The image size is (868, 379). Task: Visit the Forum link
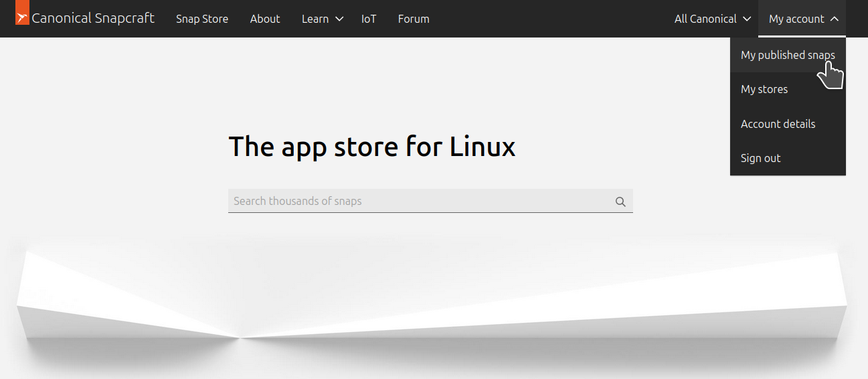coord(414,19)
